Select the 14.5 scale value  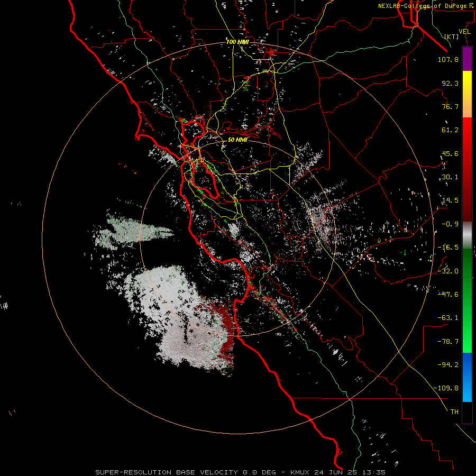pos(450,200)
